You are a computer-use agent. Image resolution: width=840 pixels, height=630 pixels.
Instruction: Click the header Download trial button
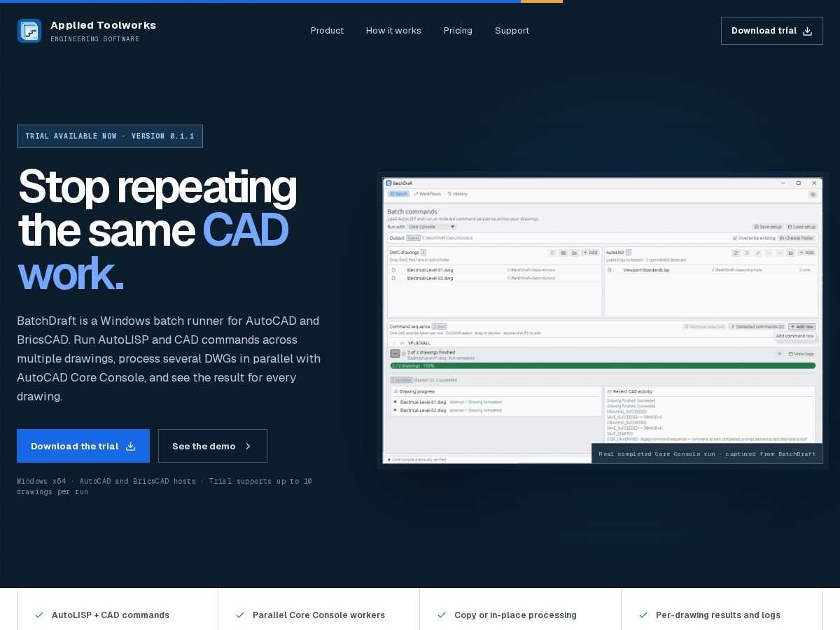[772, 31]
